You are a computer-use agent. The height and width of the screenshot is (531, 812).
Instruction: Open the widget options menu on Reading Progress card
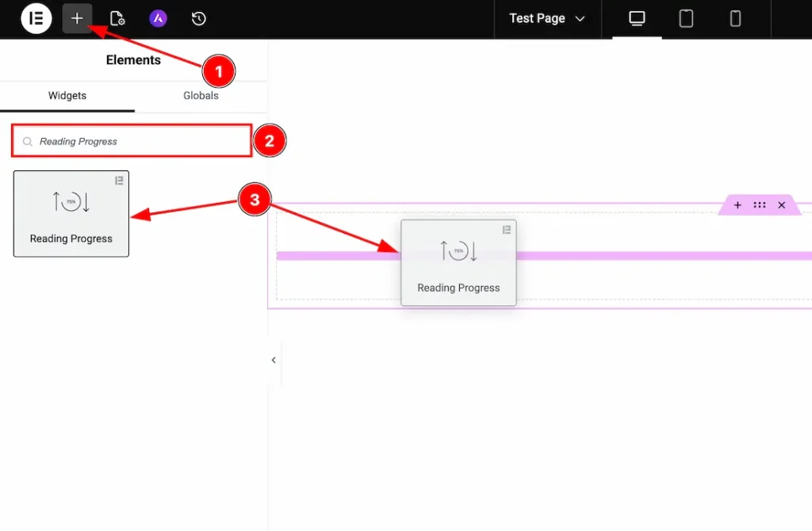pos(119,181)
